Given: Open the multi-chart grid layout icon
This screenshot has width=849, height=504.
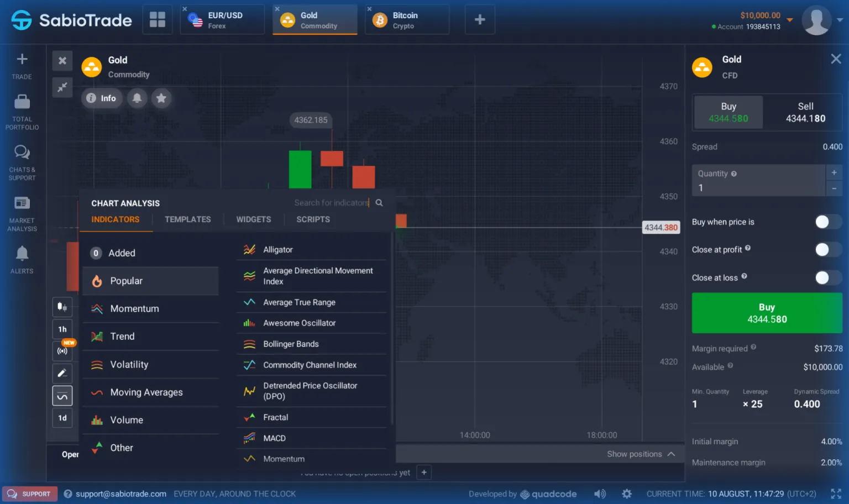Looking at the screenshot, I should (x=158, y=20).
